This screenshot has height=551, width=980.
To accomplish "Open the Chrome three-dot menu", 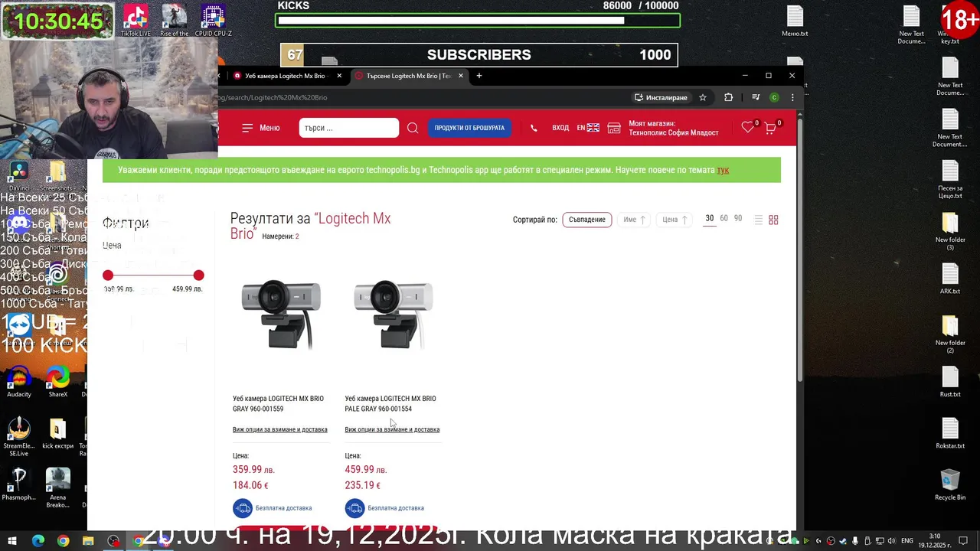I will click(x=792, y=97).
